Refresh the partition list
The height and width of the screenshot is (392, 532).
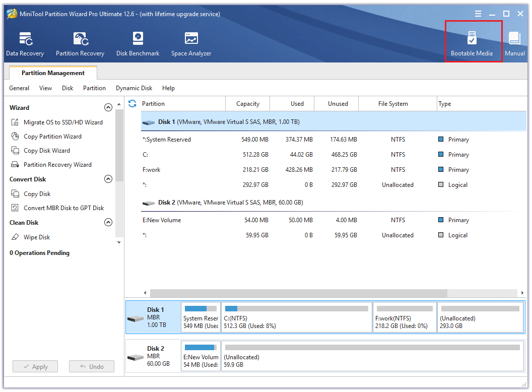131,103
